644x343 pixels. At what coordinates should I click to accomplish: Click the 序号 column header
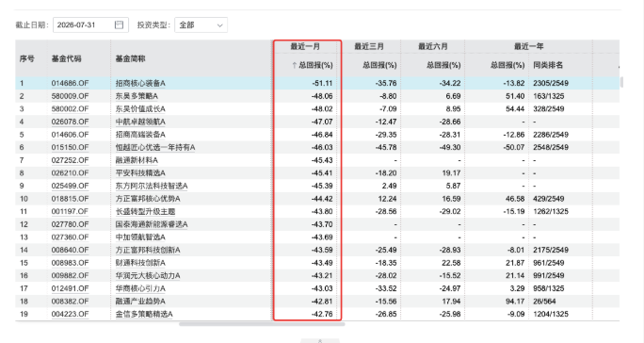point(26,58)
